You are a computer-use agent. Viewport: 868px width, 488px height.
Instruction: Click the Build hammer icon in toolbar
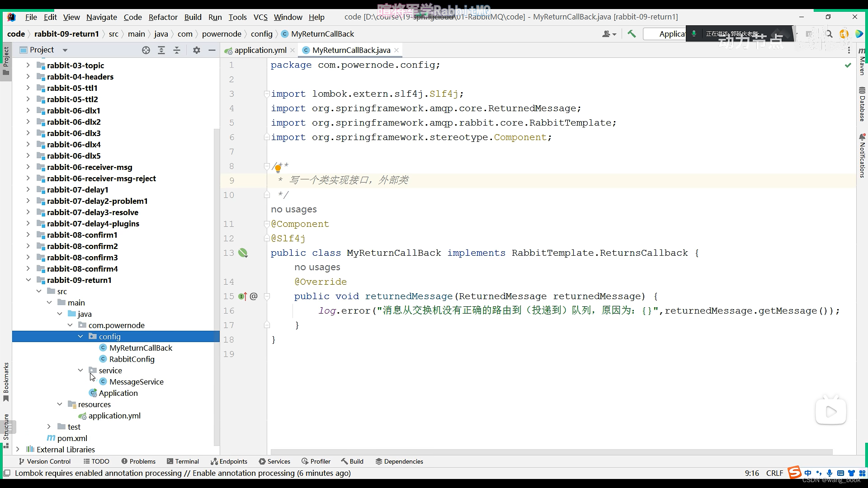click(632, 34)
